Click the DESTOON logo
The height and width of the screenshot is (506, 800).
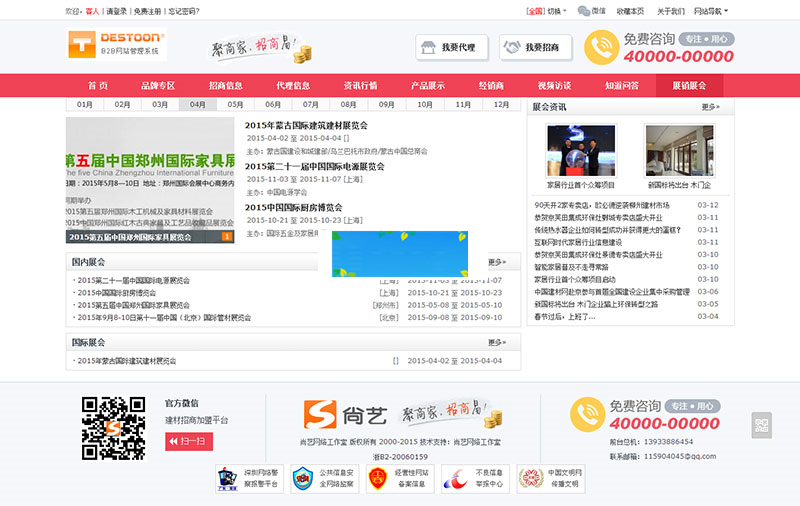(117, 45)
